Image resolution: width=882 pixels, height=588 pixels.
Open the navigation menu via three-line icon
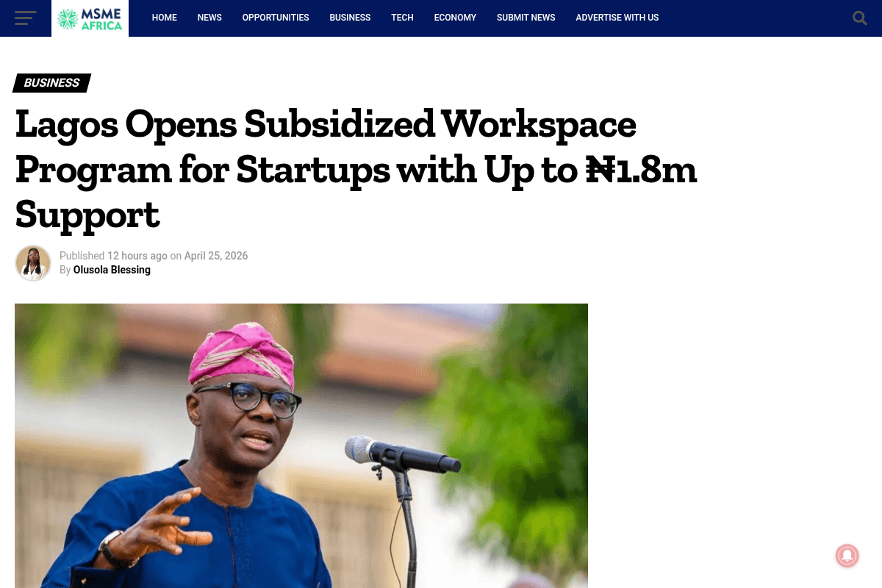[x=25, y=18]
